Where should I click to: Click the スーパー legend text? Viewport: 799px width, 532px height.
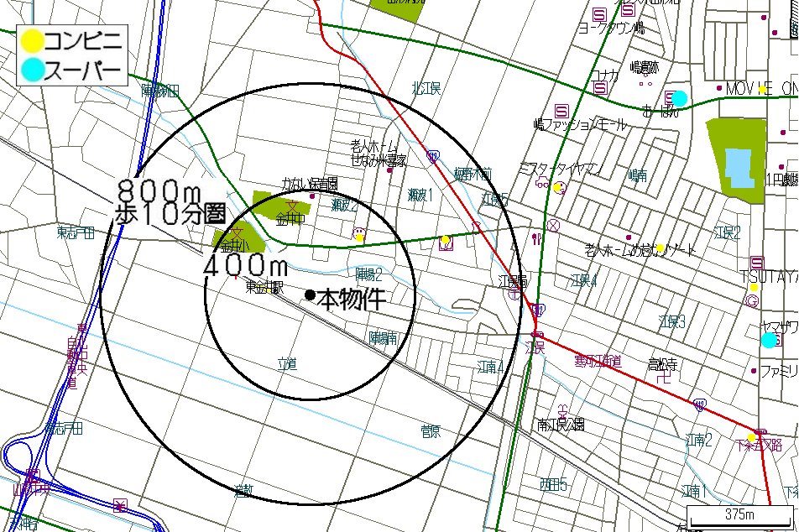(82, 70)
